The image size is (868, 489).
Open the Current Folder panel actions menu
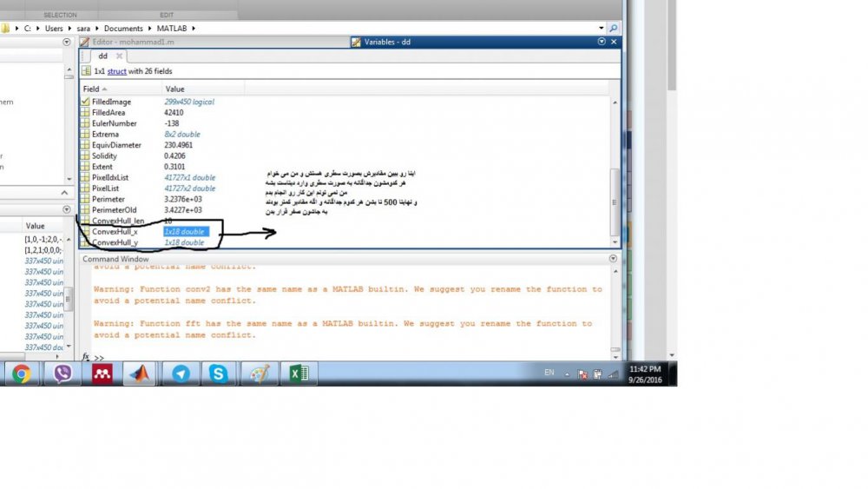[x=67, y=42]
